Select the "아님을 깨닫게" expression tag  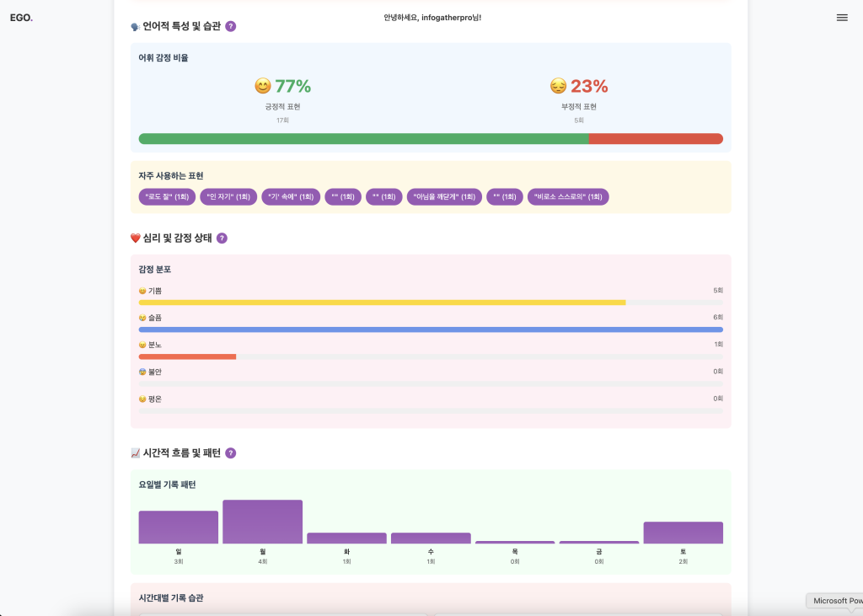click(x=444, y=197)
